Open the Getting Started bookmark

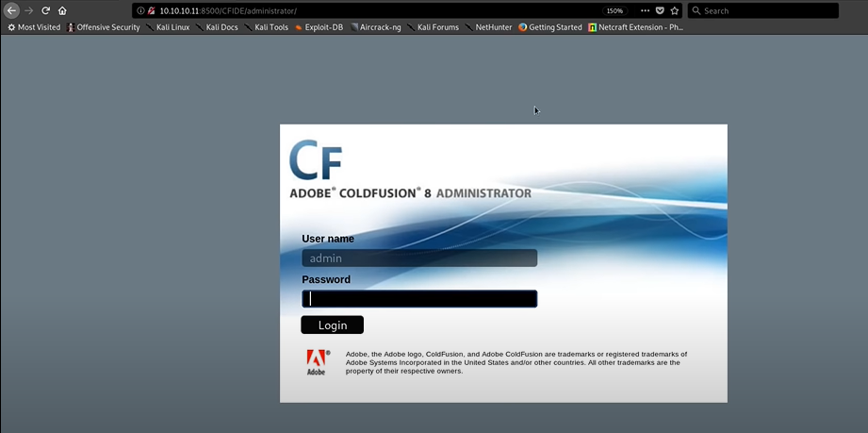550,26
